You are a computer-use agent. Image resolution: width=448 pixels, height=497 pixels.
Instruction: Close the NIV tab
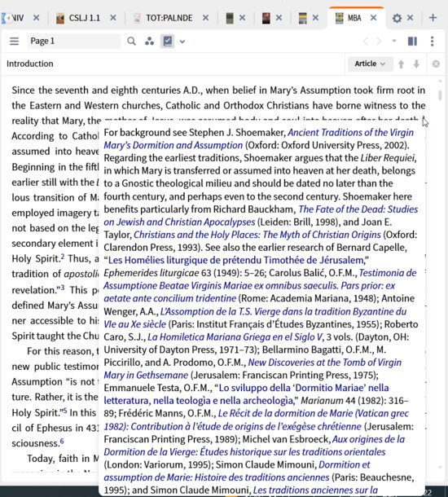[37, 18]
